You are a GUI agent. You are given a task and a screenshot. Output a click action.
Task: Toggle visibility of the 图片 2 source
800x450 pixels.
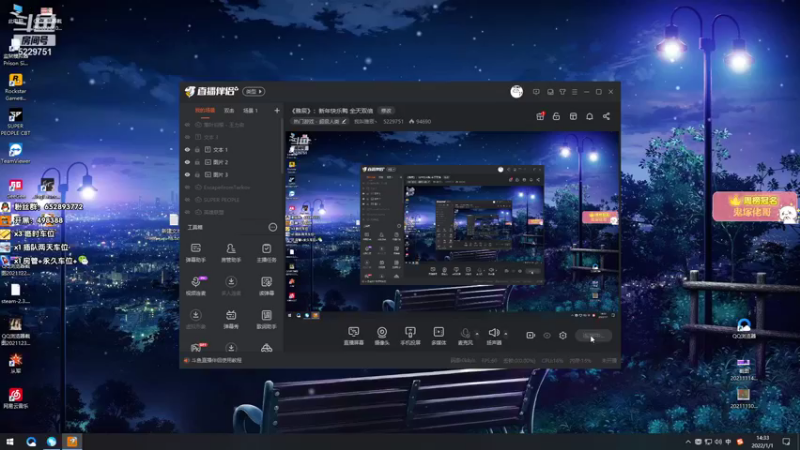pos(187,162)
